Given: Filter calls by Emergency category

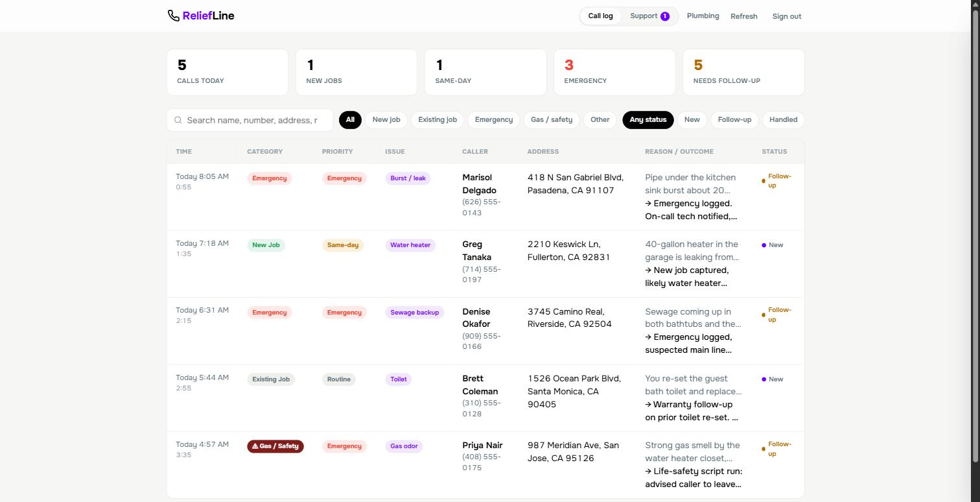Looking at the screenshot, I should point(494,120).
